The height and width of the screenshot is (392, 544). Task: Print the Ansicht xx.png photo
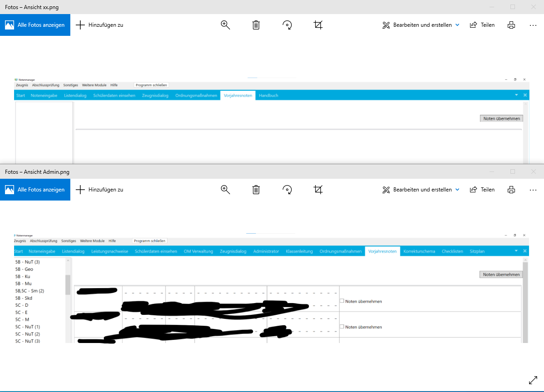point(511,25)
